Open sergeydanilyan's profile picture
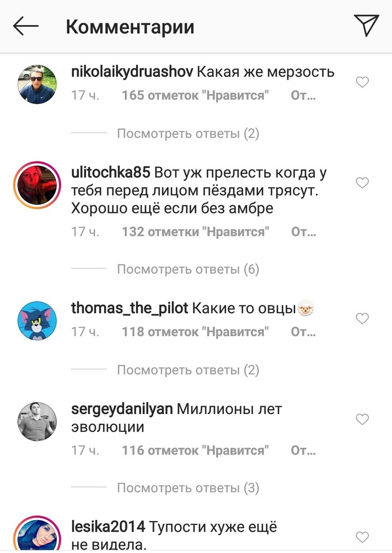392x553 pixels. click(x=37, y=421)
